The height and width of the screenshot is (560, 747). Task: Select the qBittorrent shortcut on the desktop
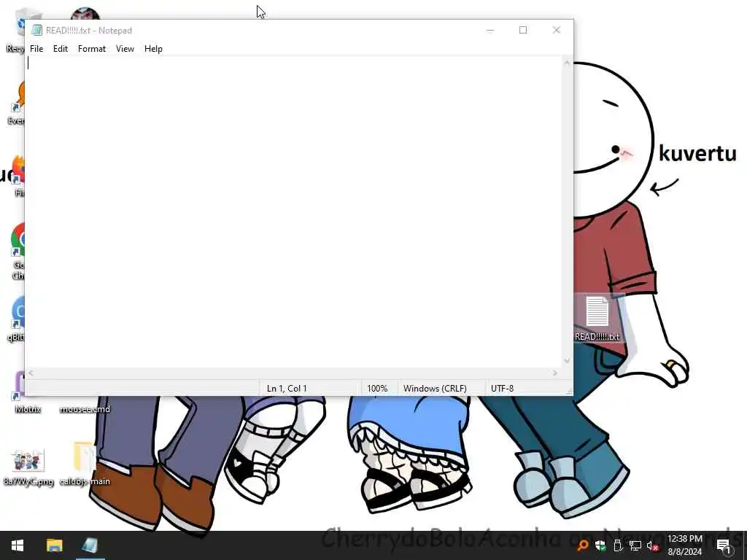16,319
